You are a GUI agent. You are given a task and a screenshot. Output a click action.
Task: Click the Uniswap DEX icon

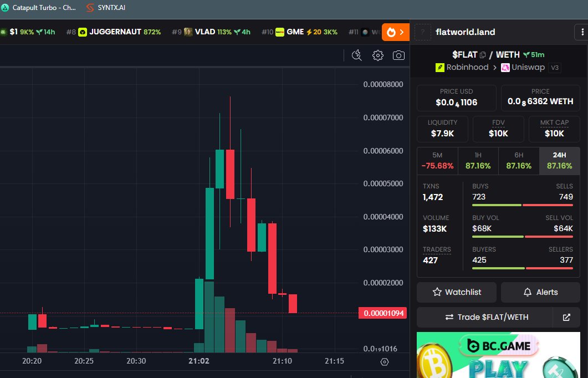505,68
